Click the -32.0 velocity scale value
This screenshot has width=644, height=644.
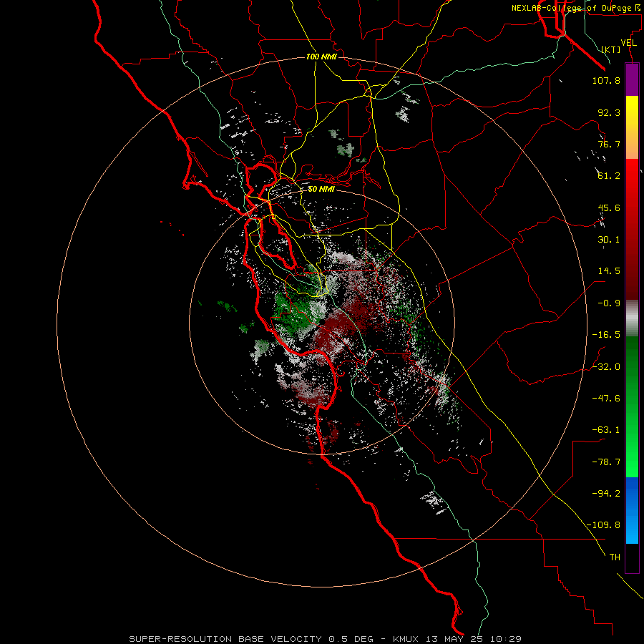606,367
